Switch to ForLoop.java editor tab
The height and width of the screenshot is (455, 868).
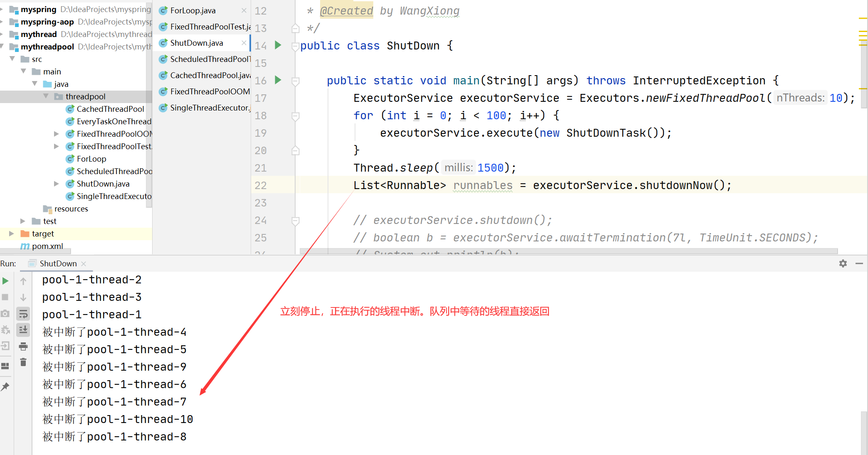point(193,10)
